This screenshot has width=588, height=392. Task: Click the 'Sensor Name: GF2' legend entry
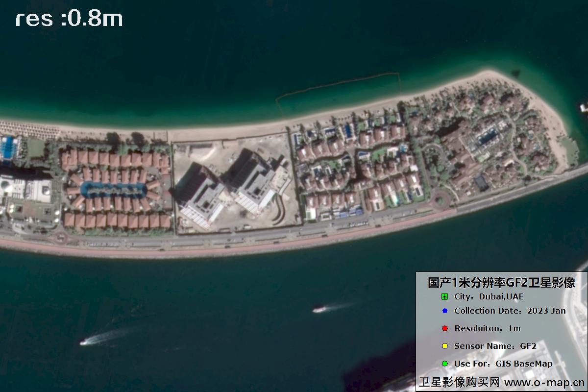495,346
